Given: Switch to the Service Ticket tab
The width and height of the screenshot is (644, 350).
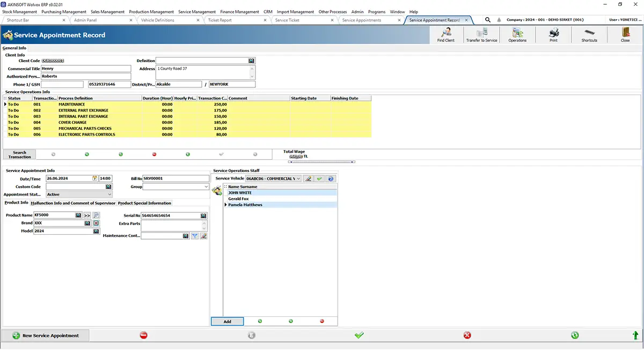Looking at the screenshot, I should point(287,20).
